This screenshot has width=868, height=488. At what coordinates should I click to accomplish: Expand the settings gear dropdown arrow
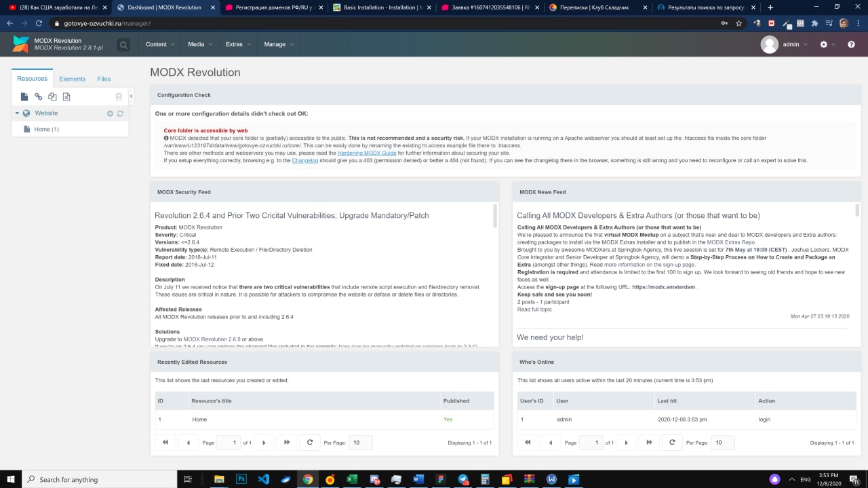[833, 45]
